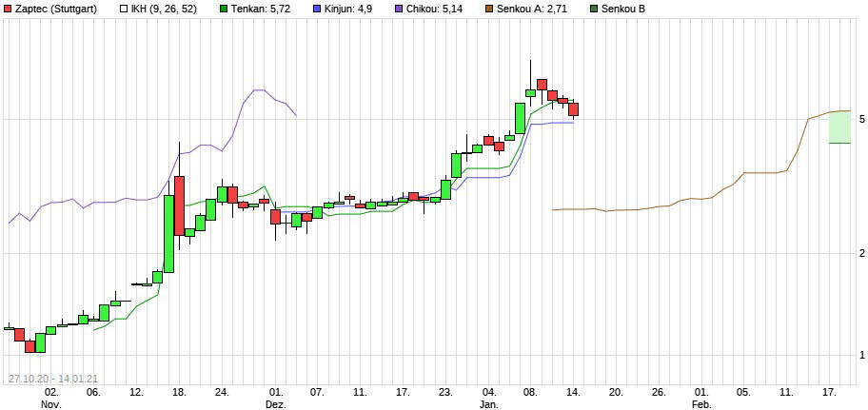Click the x-axis date label '08.'
This screenshot has height=410, width=868.
click(530, 392)
